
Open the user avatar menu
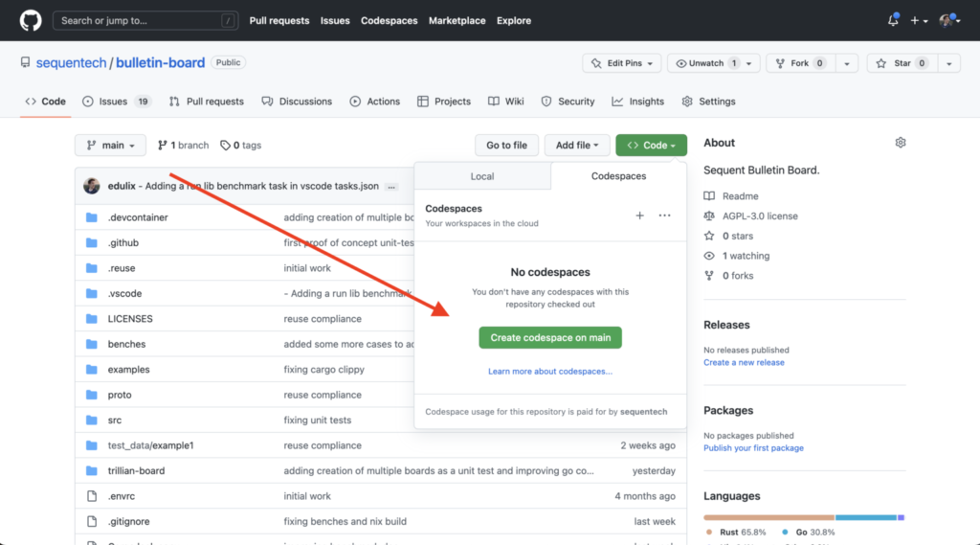(x=948, y=21)
